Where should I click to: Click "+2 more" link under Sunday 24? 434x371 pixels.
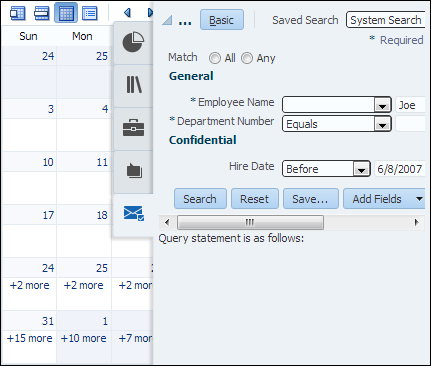tap(30, 285)
